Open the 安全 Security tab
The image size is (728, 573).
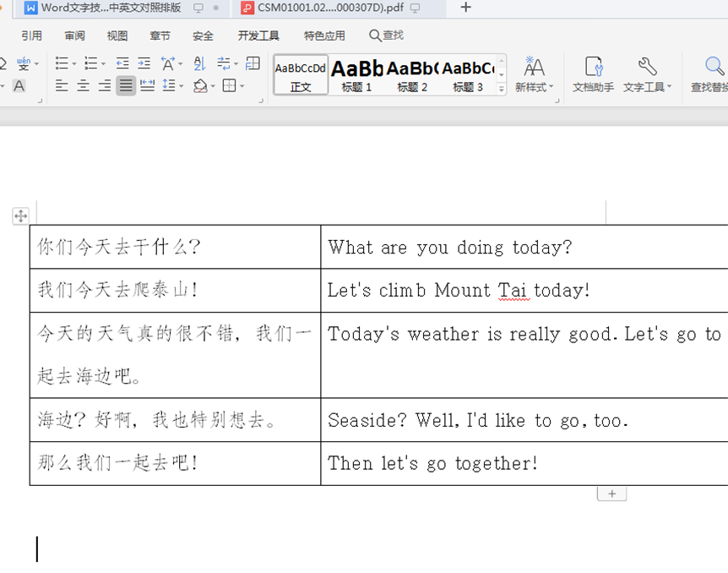point(203,35)
